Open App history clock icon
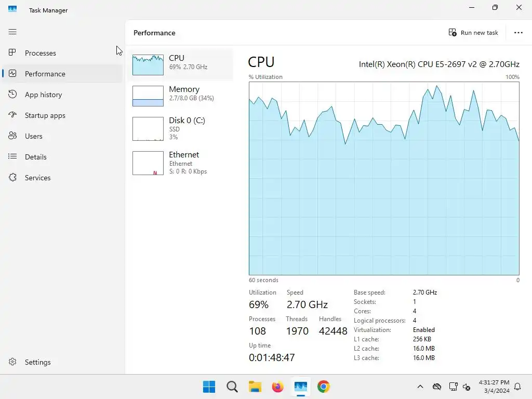The width and height of the screenshot is (532, 399). pyautogui.click(x=12, y=95)
